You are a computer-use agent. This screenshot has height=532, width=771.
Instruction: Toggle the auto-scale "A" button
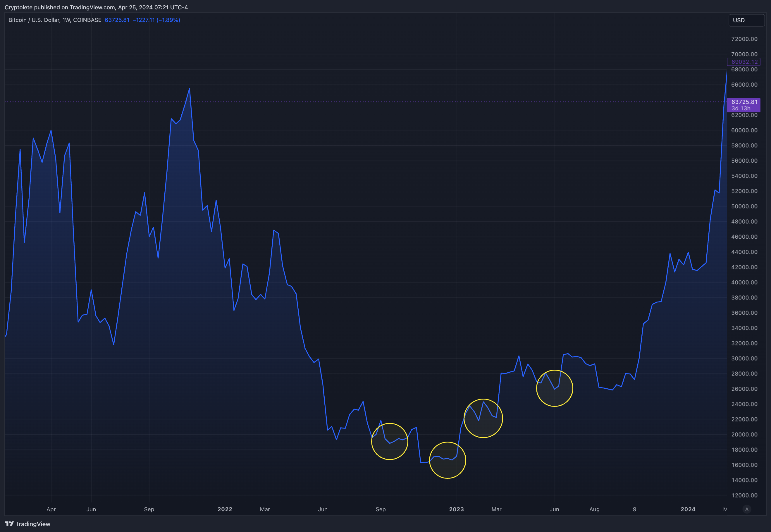coord(747,509)
